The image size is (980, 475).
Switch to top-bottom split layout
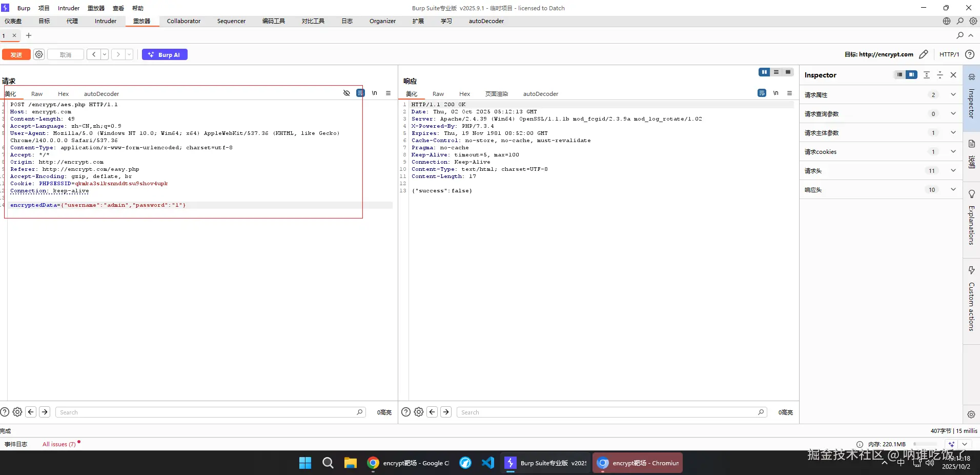(x=777, y=72)
